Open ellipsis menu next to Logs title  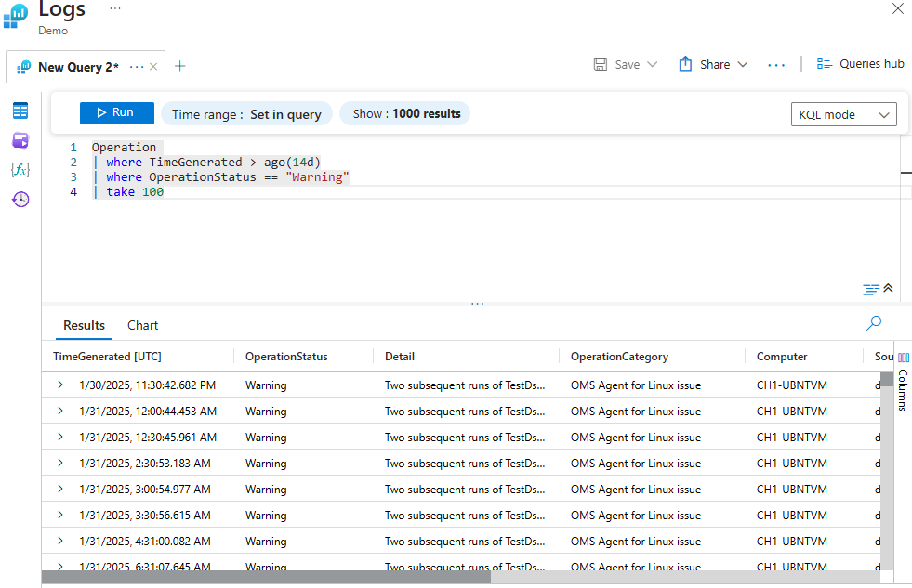pos(115,8)
